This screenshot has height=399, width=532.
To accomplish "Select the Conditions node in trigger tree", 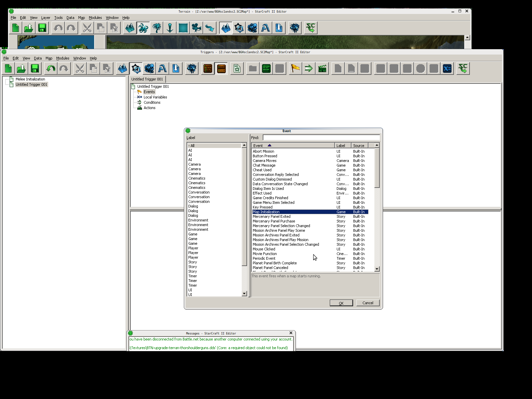I will point(152,102).
